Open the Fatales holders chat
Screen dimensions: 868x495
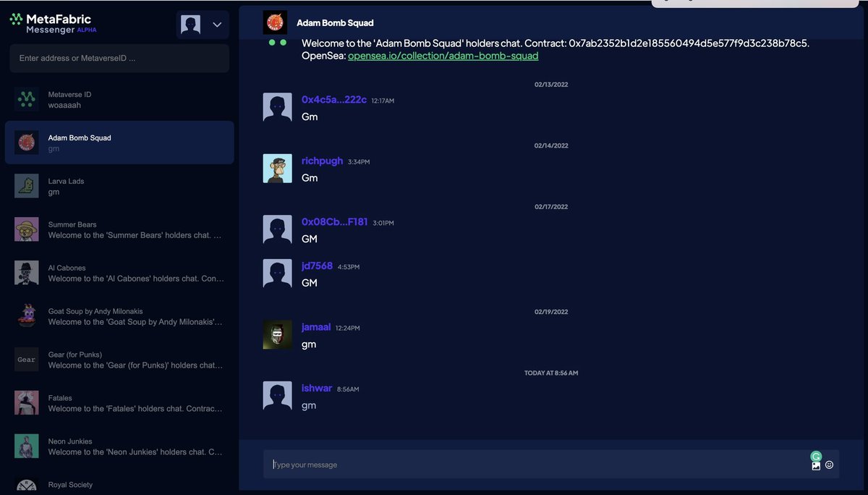click(x=119, y=403)
